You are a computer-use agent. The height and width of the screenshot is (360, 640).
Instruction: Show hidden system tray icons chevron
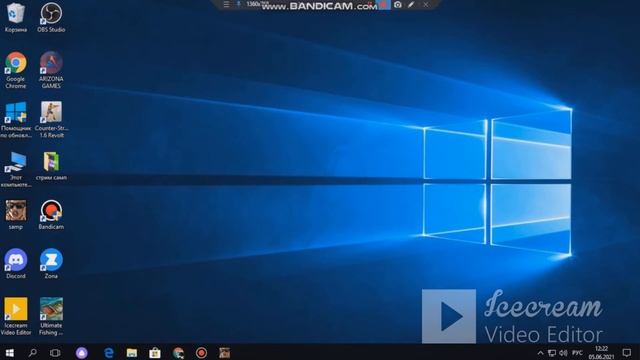[540, 353]
